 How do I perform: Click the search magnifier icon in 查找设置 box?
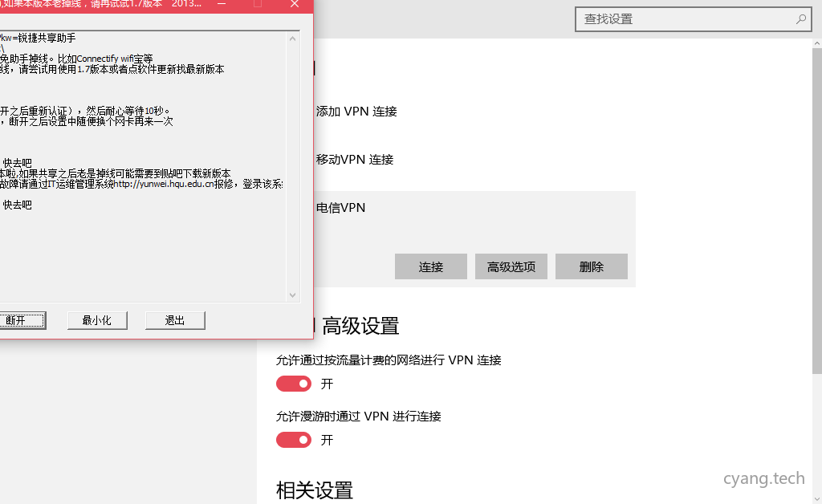point(802,18)
